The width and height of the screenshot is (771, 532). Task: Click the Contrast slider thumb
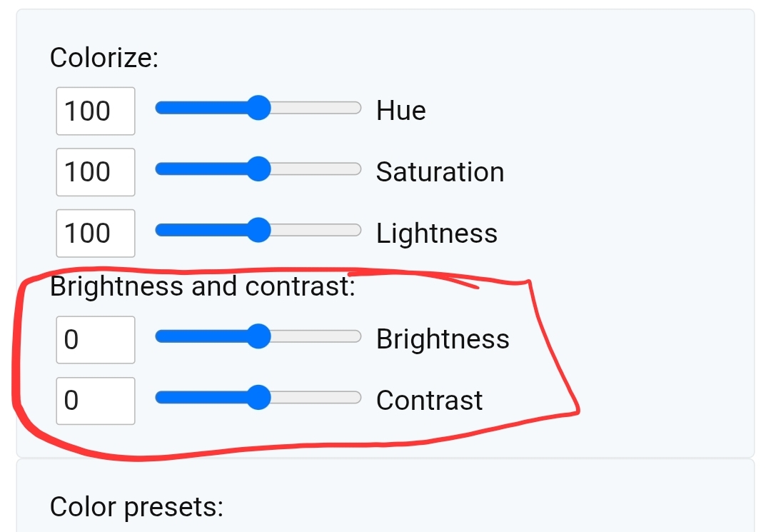point(259,397)
